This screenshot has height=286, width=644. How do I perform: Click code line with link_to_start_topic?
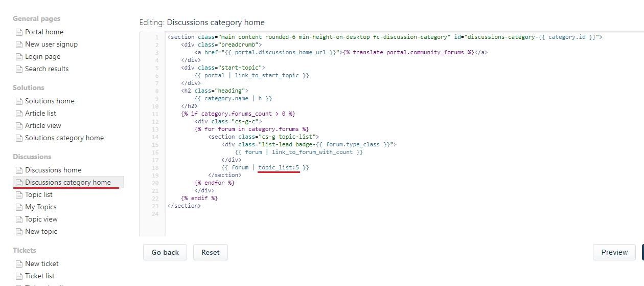point(251,75)
